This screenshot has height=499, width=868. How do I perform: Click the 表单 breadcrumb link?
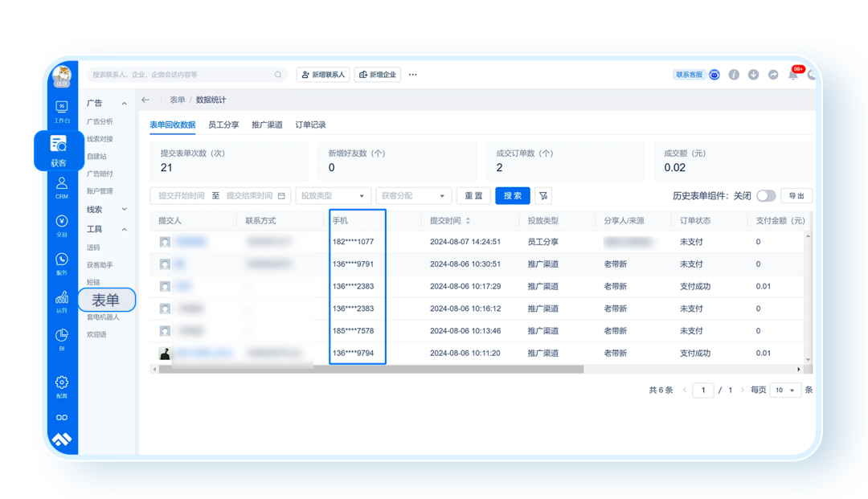coord(177,100)
